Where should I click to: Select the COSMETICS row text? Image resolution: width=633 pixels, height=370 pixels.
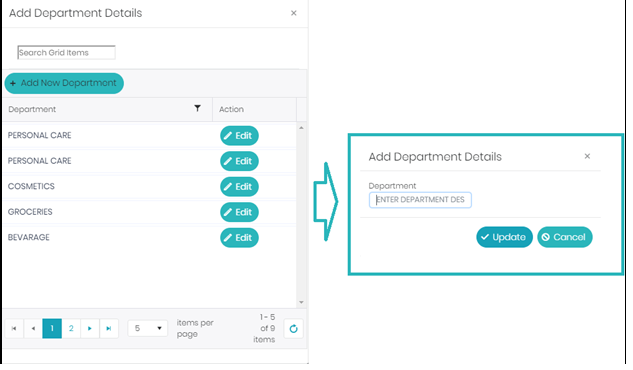pos(31,186)
